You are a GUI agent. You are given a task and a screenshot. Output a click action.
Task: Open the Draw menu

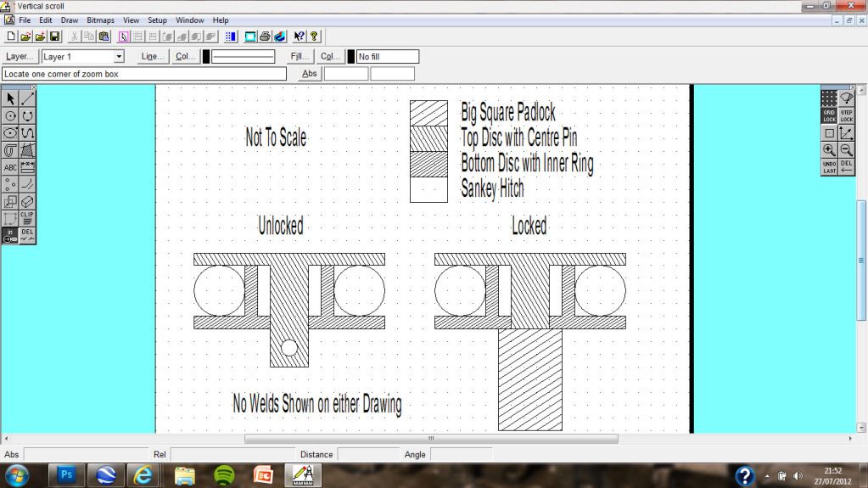pyautogui.click(x=70, y=20)
